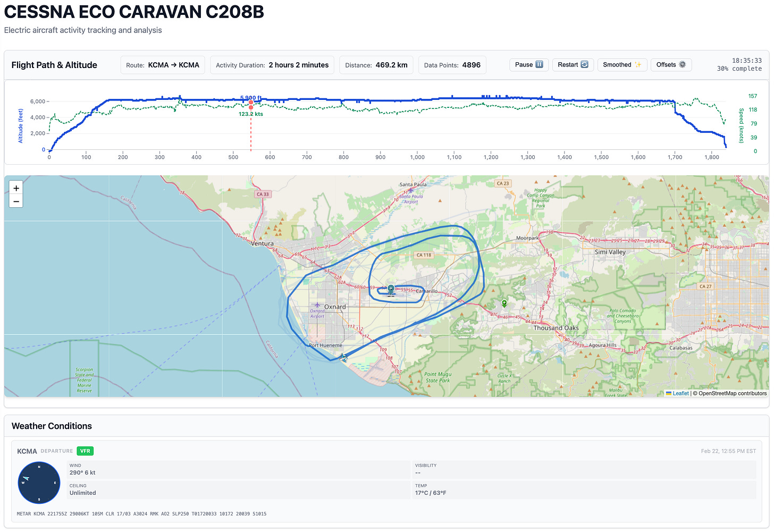774x532 pixels.
Task: Click the Ventura city label on map
Action: point(262,243)
